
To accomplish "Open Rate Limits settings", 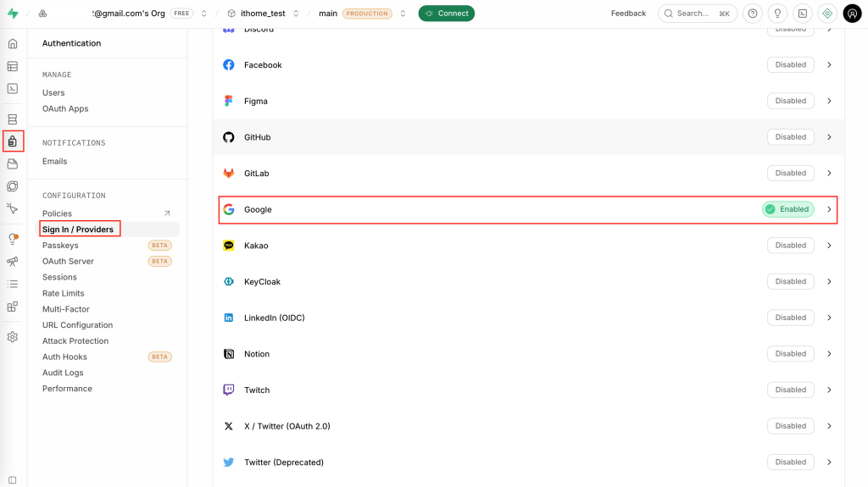I will click(63, 293).
